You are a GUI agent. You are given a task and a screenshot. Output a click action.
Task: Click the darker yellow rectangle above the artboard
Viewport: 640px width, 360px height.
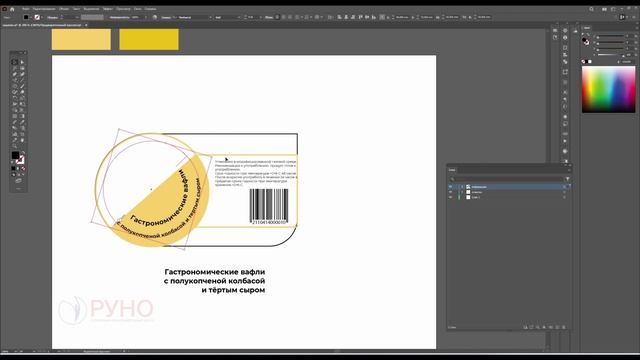[x=149, y=39]
